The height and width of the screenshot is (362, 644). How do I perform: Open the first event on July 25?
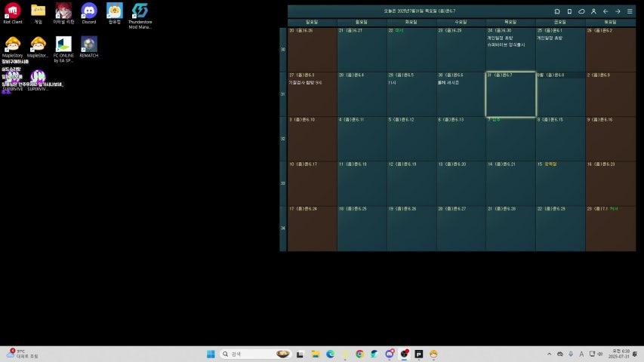tap(550, 38)
